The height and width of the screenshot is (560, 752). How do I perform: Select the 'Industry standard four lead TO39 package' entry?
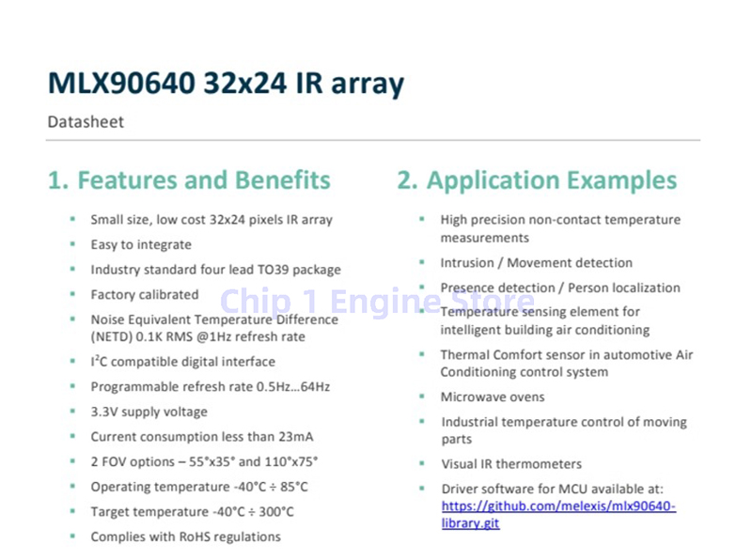[215, 269]
